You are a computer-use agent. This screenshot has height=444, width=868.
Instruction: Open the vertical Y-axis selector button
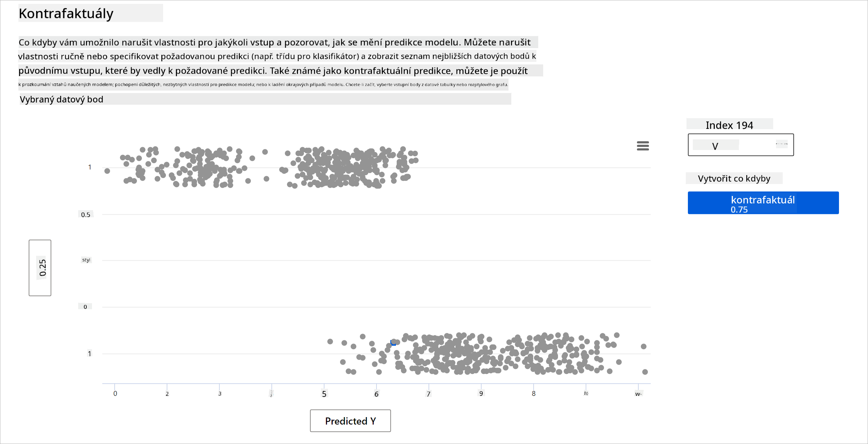40,268
